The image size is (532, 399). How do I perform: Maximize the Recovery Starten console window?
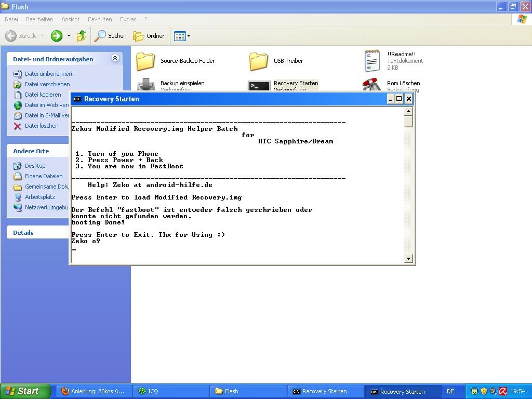[400, 99]
